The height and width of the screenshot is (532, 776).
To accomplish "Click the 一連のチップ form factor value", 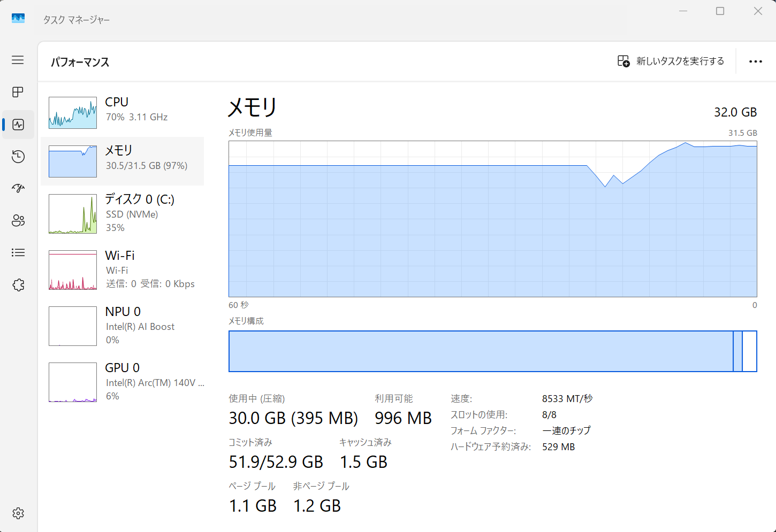I will 567,430.
